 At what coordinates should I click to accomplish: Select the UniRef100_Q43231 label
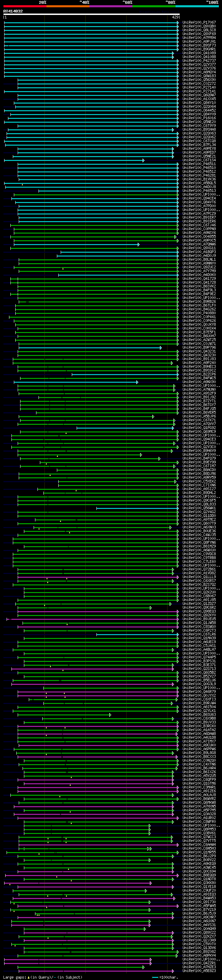click(199, 351)
